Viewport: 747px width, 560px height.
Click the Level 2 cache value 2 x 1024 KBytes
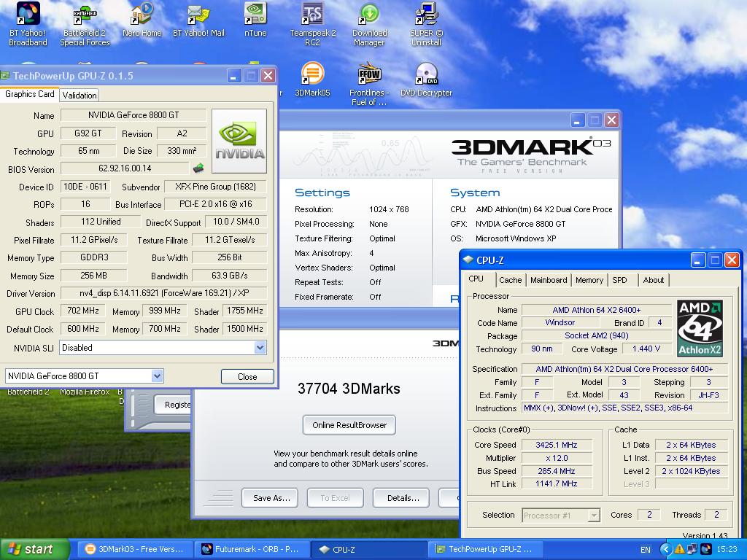[691, 471]
